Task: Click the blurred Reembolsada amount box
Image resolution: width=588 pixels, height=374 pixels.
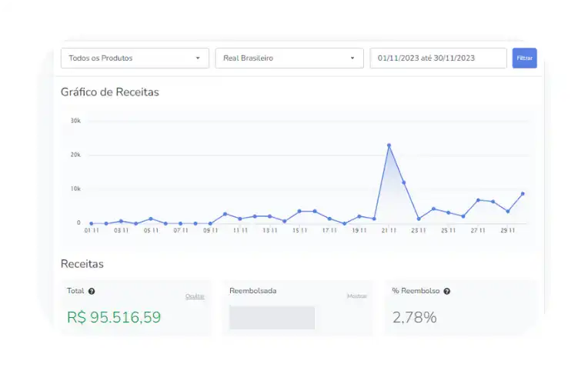Action: click(x=272, y=317)
